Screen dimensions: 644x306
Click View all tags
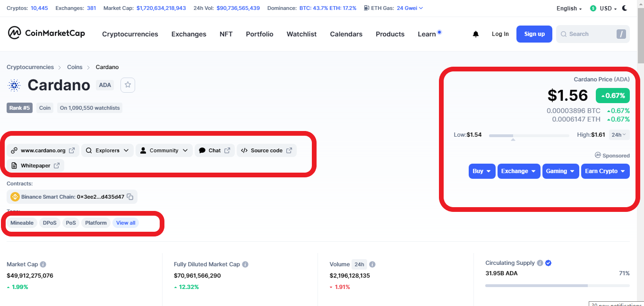126,223
